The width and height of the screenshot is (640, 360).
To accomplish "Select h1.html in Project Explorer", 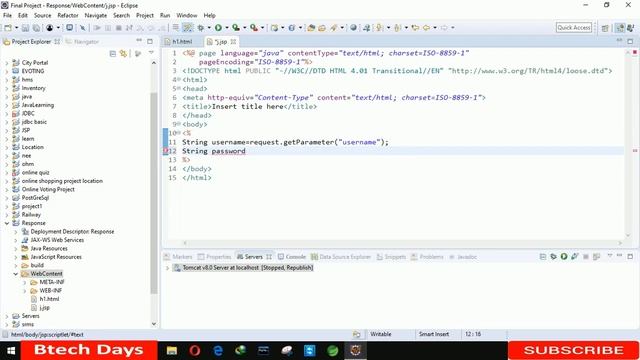I will coord(49,299).
